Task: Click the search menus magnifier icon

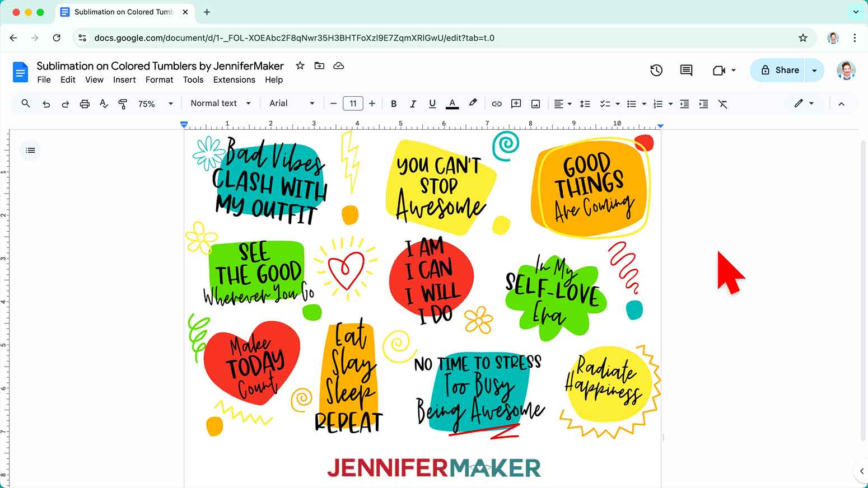Action: [x=26, y=104]
